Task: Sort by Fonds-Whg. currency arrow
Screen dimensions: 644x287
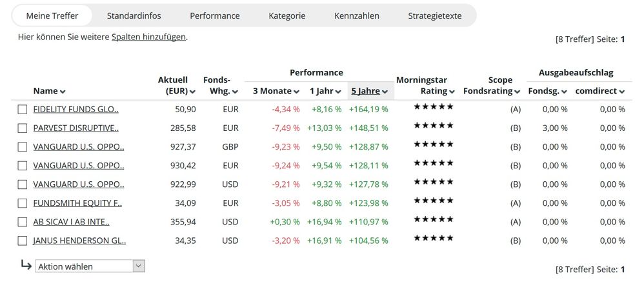Action: (x=235, y=92)
